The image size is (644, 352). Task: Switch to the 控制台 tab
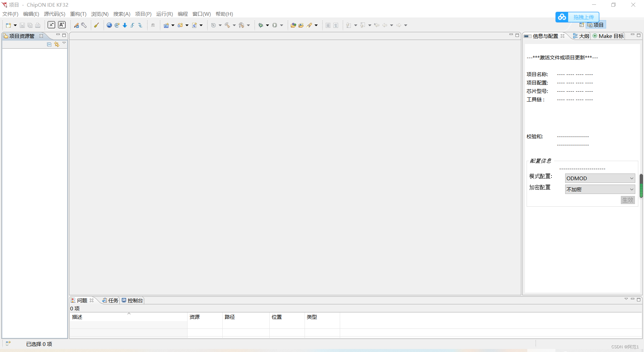point(132,300)
